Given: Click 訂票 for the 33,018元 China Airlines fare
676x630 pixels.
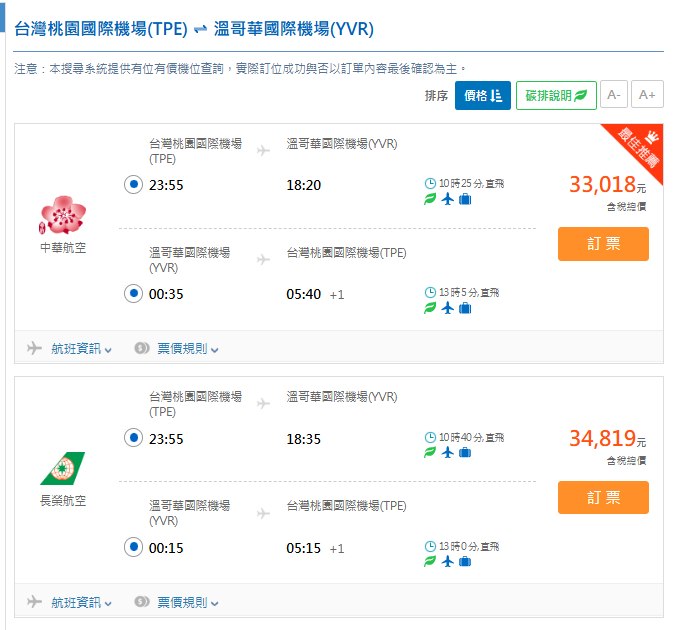Looking at the screenshot, I should [x=603, y=244].
